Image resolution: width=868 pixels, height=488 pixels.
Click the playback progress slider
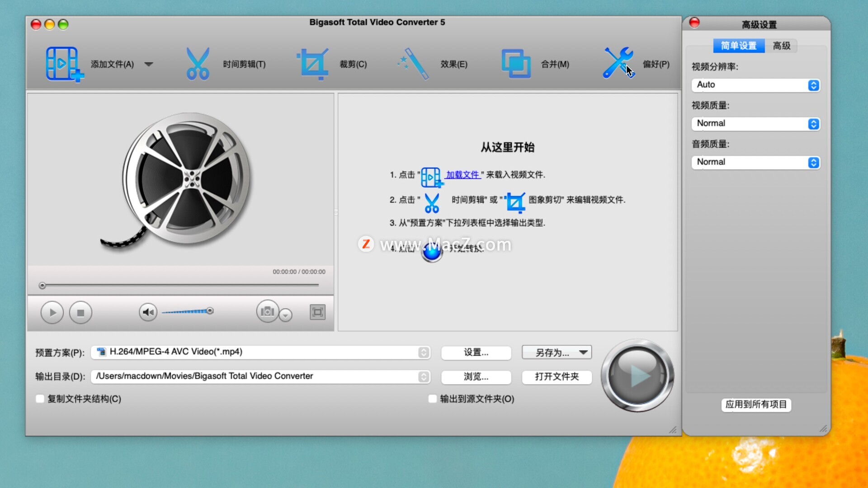(180, 285)
